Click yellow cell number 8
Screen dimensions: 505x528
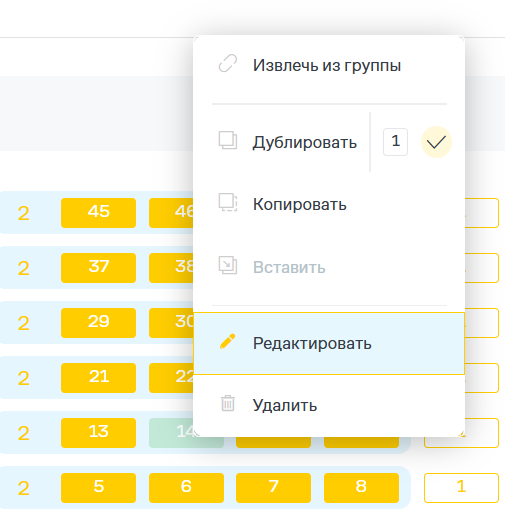click(x=361, y=488)
